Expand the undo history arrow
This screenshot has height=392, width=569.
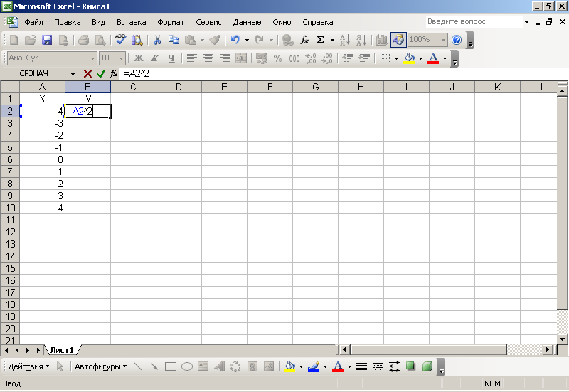pos(247,40)
